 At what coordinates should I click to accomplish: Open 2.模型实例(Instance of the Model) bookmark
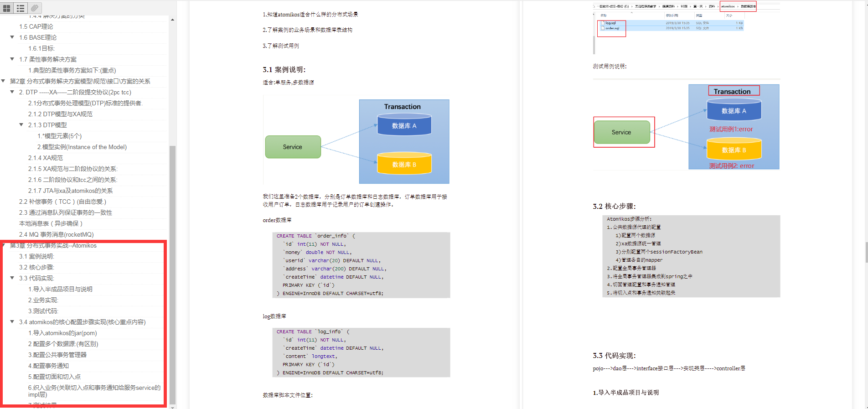(x=82, y=147)
